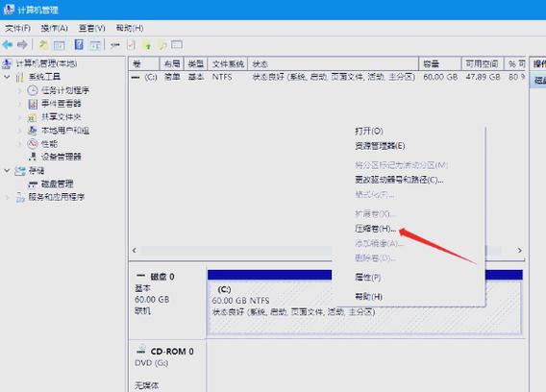Click the Up one level toolbar icon
546x392 pixels.
pyautogui.click(x=43, y=45)
